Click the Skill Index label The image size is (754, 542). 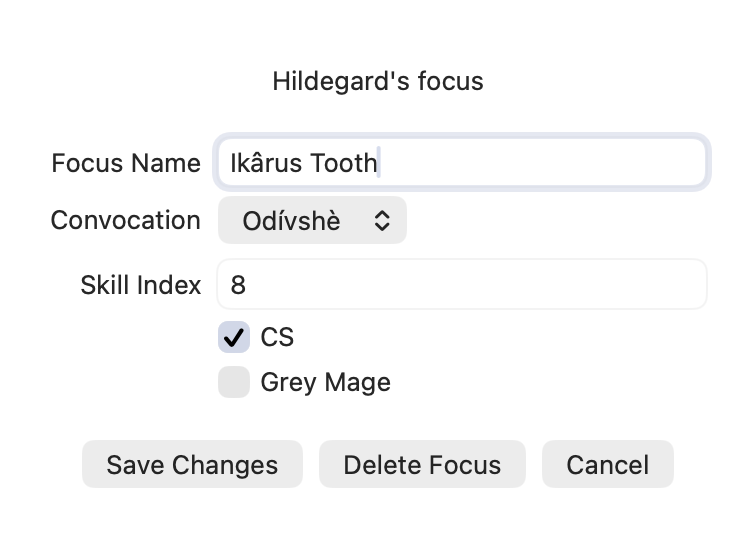tap(141, 285)
